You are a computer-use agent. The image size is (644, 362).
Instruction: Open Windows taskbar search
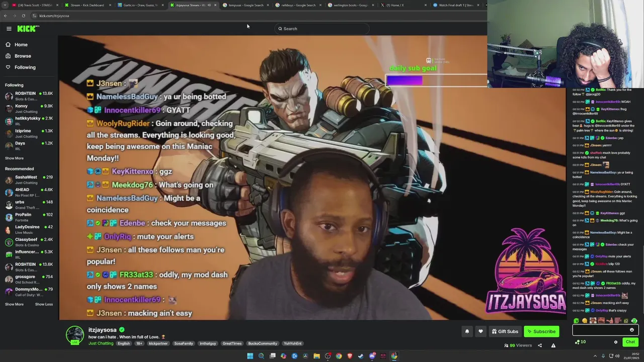tap(261, 356)
